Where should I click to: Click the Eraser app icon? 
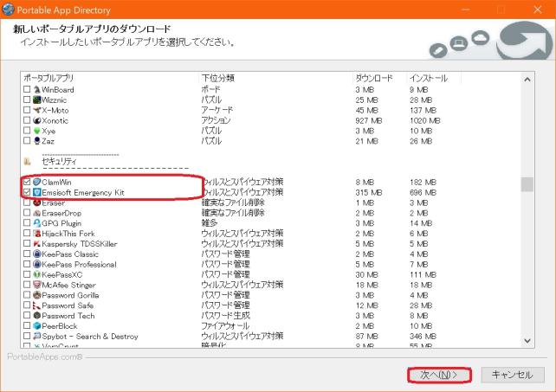(x=37, y=202)
